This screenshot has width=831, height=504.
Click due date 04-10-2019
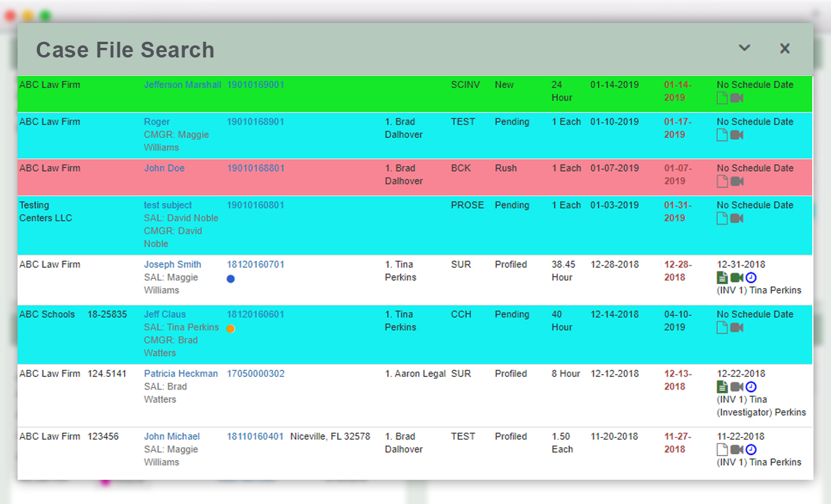[x=677, y=321]
